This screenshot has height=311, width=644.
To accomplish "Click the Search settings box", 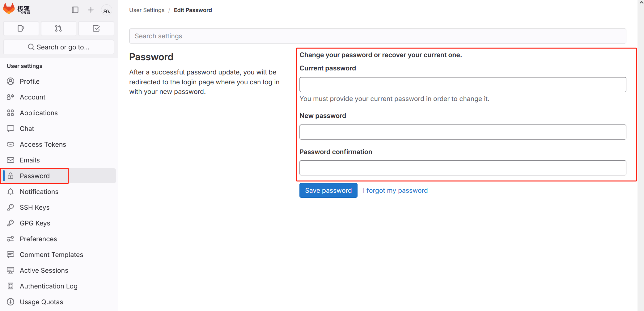I will (377, 36).
